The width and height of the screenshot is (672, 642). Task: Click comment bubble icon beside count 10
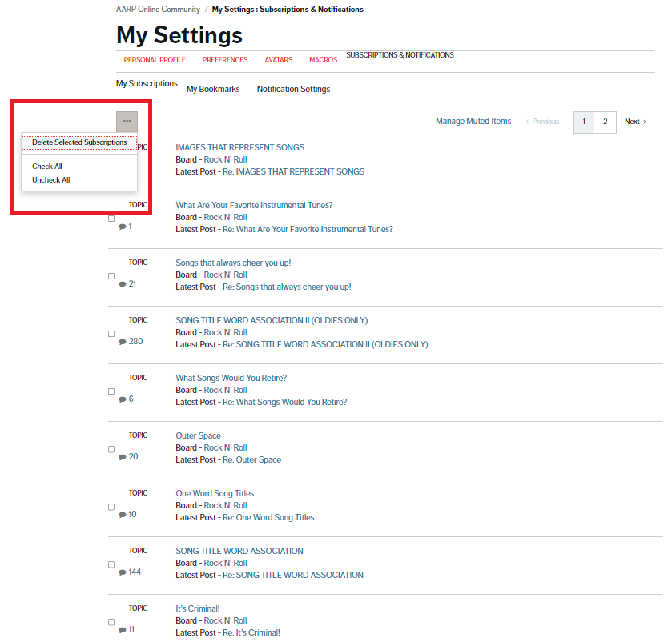(x=123, y=515)
